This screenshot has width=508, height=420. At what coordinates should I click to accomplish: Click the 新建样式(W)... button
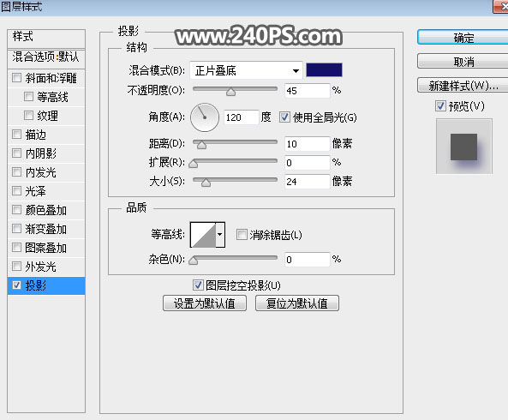pyautogui.click(x=463, y=85)
